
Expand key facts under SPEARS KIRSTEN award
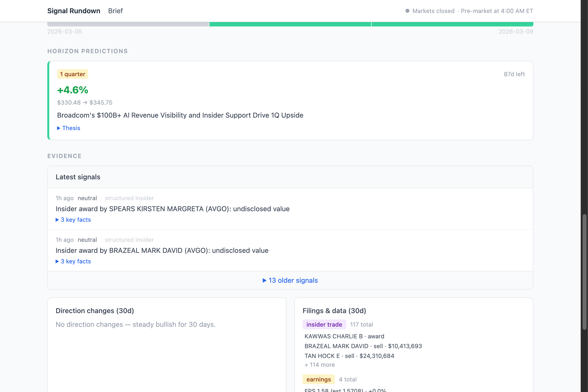[73, 220]
